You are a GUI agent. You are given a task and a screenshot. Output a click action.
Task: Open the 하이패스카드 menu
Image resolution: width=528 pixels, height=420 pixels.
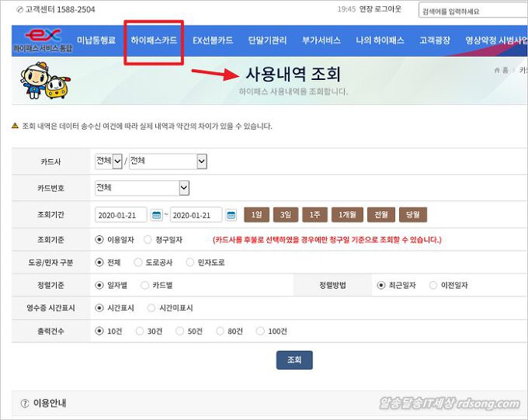pos(154,40)
